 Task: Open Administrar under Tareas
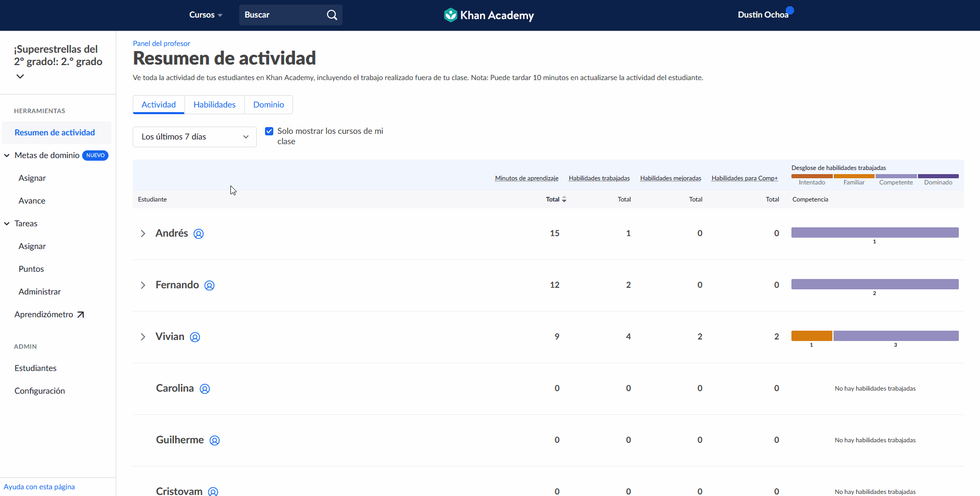[x=40, y=292]
